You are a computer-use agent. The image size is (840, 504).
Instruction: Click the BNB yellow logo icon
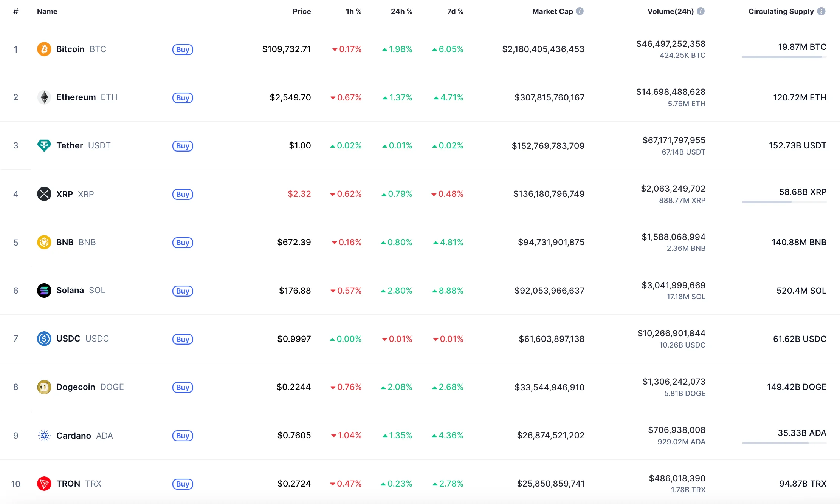click(44, 242)
